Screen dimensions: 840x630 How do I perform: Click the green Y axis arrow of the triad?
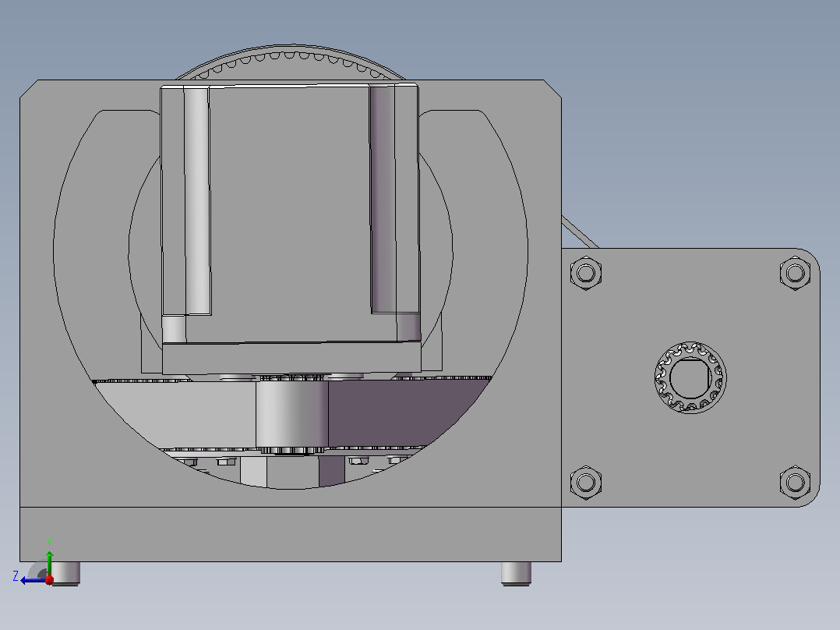pos(49,562)
